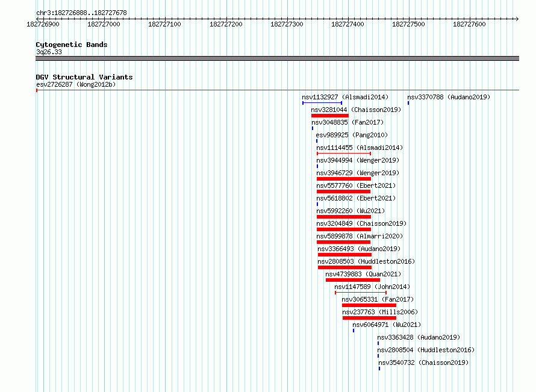This screenshot has width=536, height=392.
Task: Click ruler position 182727600
Action: tap(469, 24)
